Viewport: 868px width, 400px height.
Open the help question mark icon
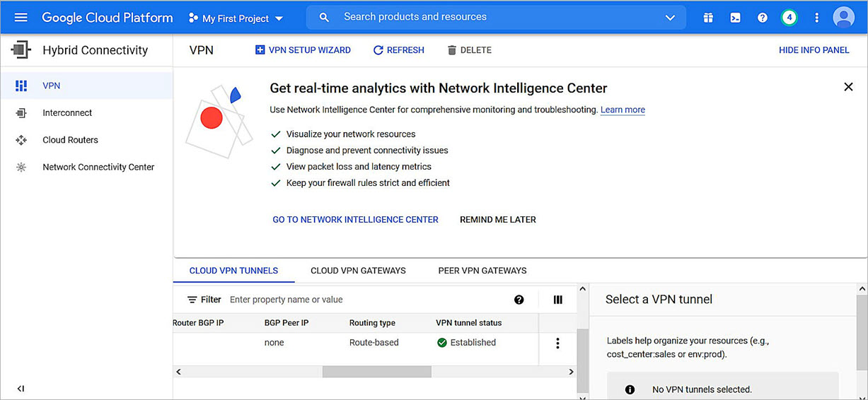[x=763, y=18]
